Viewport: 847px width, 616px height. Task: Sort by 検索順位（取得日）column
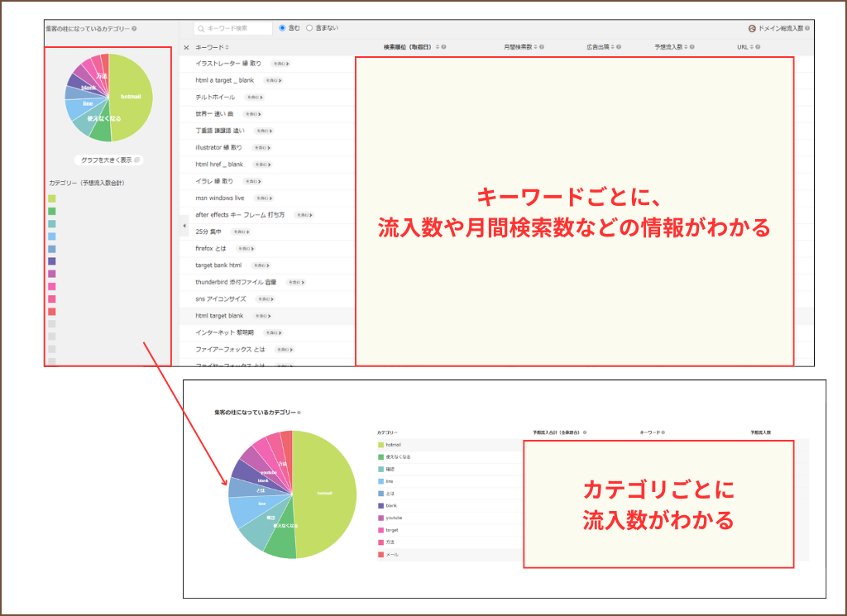[x=437, y=46]
